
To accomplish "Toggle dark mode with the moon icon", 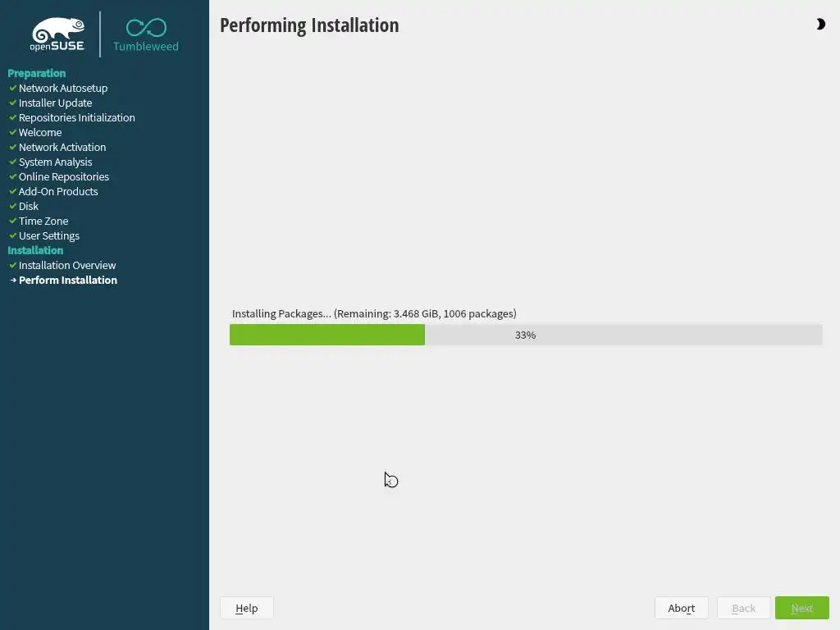I will point(820,24).
